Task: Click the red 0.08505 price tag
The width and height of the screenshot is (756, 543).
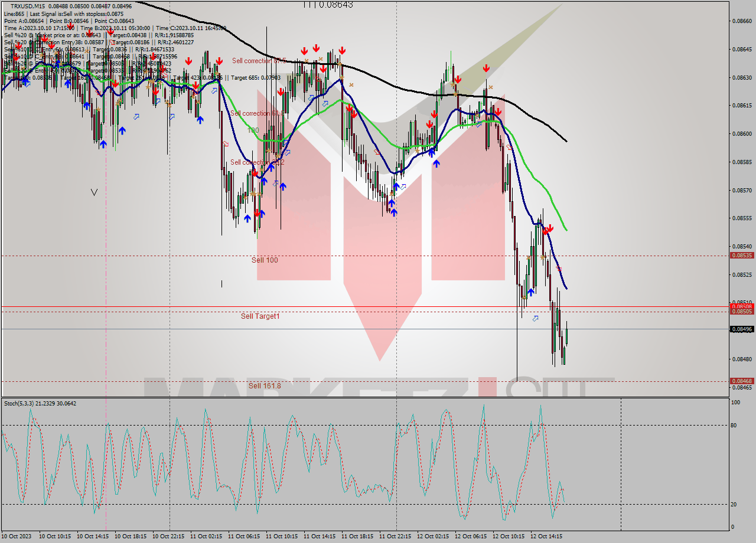Action: (x=742, y=312)
